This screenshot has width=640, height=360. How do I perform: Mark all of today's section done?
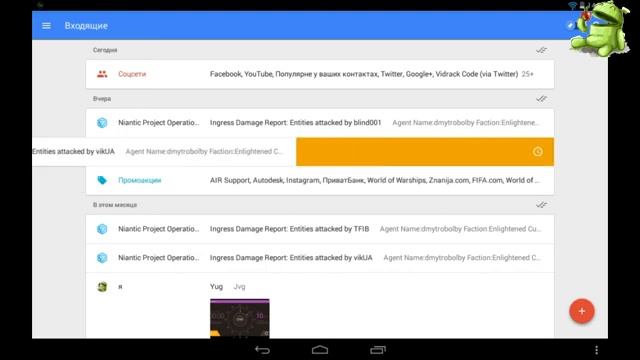[541, 50]
